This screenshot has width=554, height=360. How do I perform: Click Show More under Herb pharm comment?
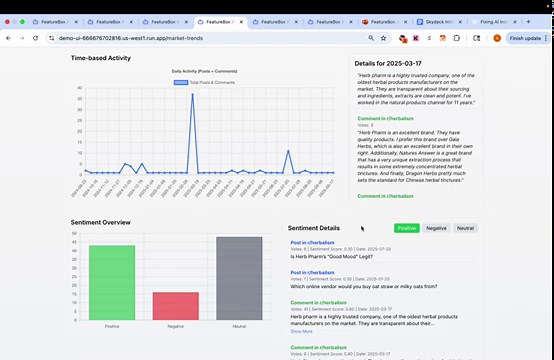click(x=301, y=331)
